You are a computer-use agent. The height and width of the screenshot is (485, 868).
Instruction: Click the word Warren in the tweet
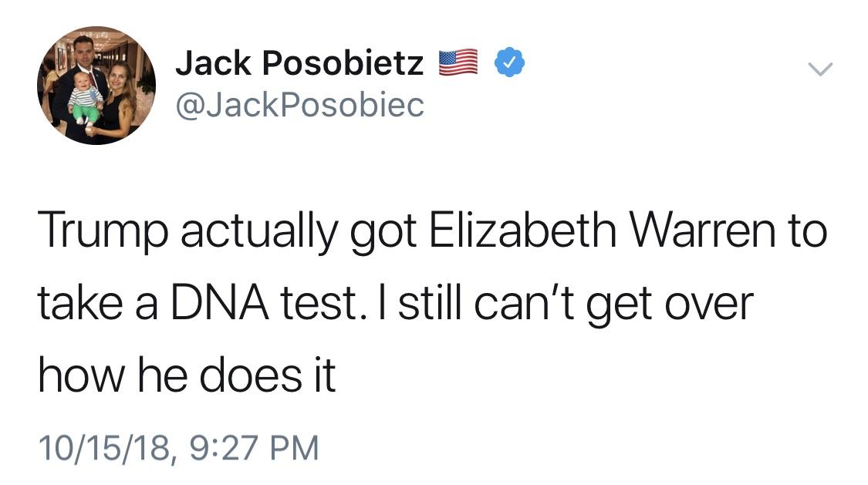(702, 229)
